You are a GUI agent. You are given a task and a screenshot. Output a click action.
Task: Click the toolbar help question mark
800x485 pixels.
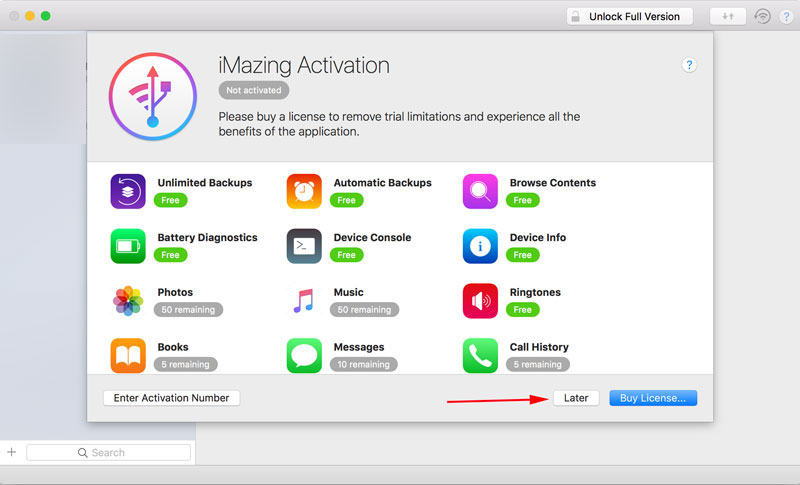pyautogui.click(x=786, y=16)
